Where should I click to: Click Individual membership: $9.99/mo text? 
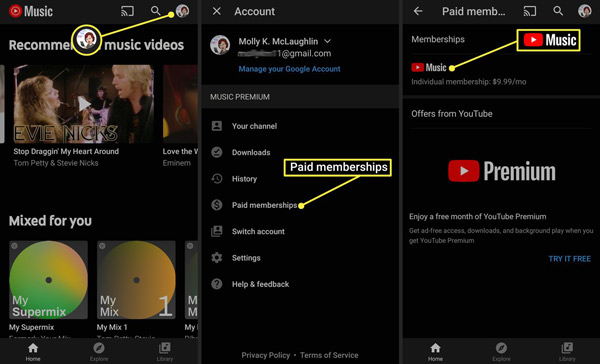coord(469,82)
